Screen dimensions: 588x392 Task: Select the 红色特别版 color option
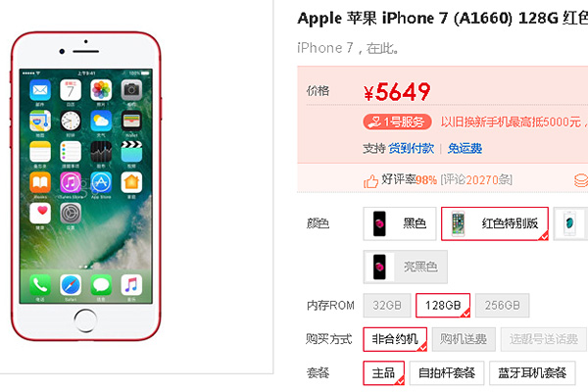click(495, 223)
